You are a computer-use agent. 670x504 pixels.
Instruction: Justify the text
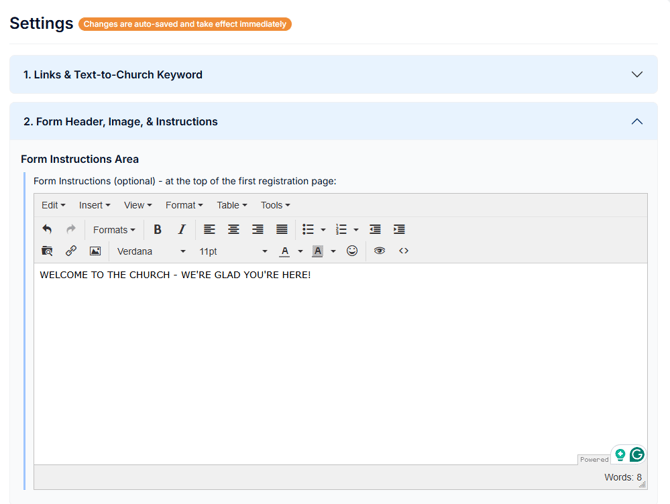[282, 229]
